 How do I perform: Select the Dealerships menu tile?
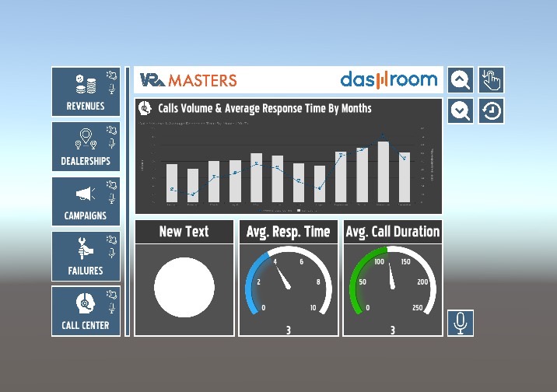[x=85, y=147]
